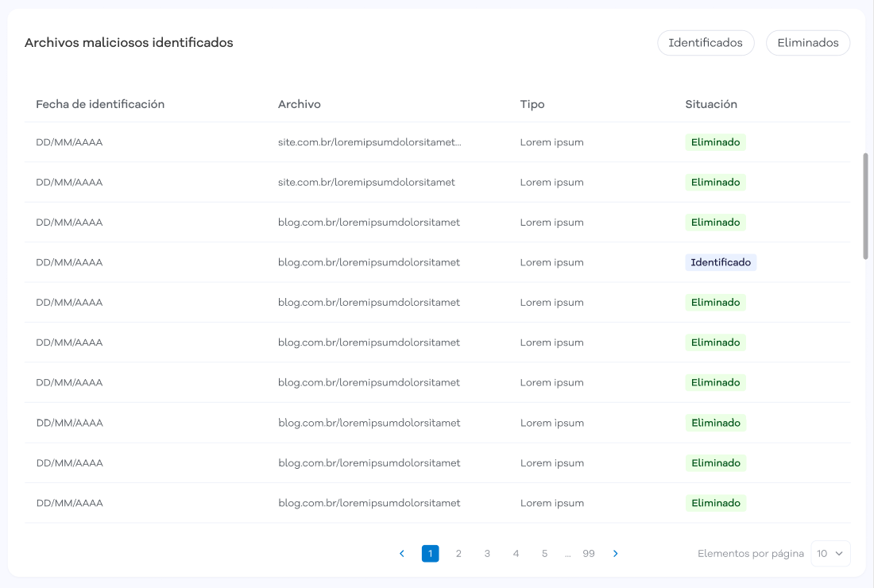Click the vertical scrollbar thumb
The height and width of the screenshot is (588, 874).
[865, 207]
